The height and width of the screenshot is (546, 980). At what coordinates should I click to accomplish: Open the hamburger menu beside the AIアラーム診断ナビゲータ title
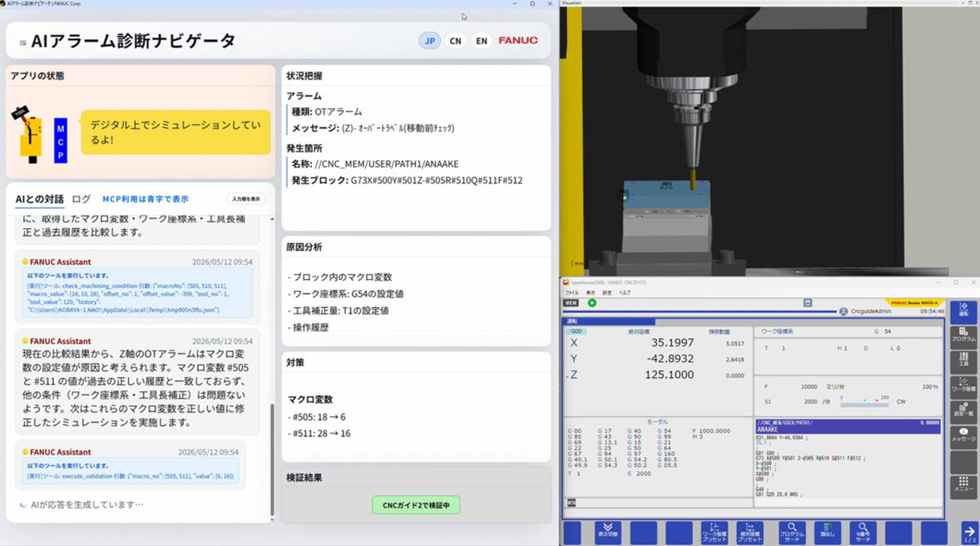(x=23, y=42)
